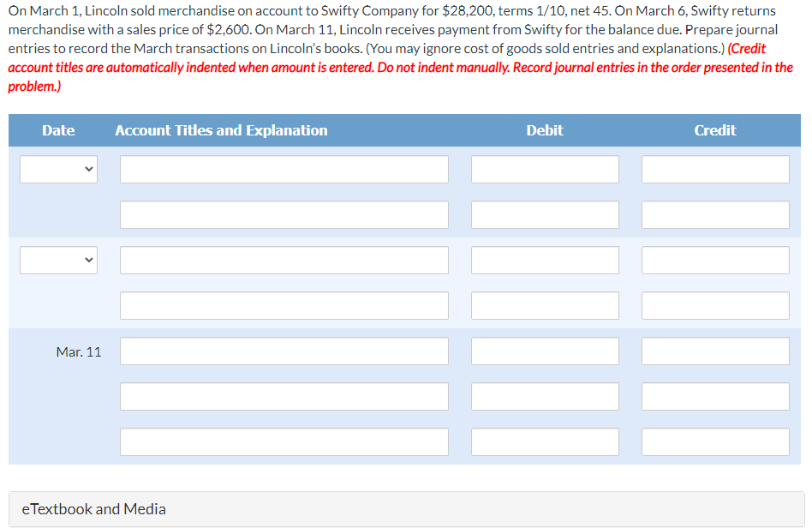The height and width of the screenshot is (528, 812).
Task: Click Mar. 11 first debit field
Action: coord(545,351)
